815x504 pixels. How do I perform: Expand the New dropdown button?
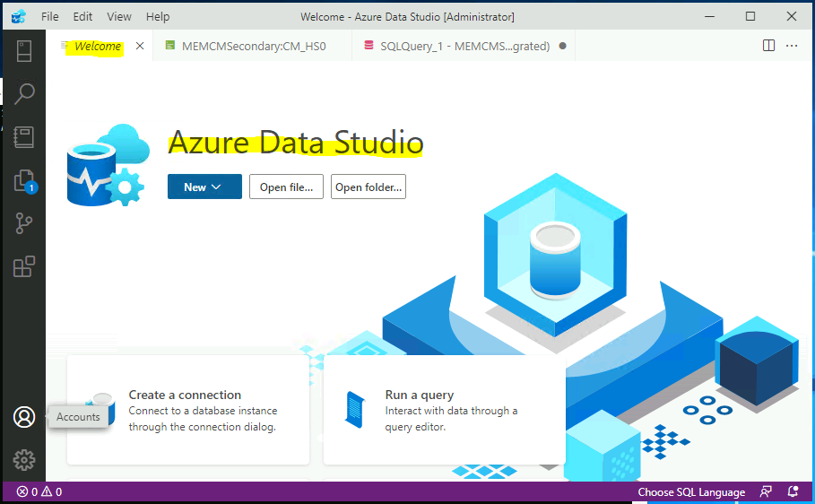pos(204,187)
